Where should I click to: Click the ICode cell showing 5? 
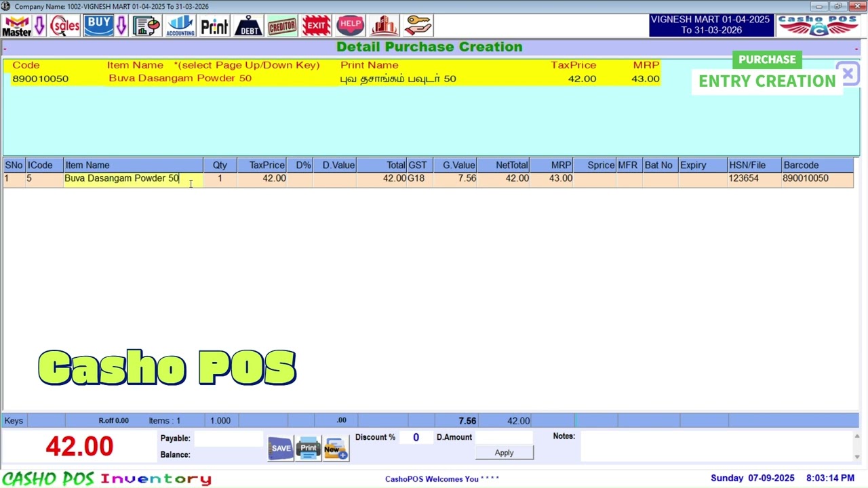pos(44,178)
